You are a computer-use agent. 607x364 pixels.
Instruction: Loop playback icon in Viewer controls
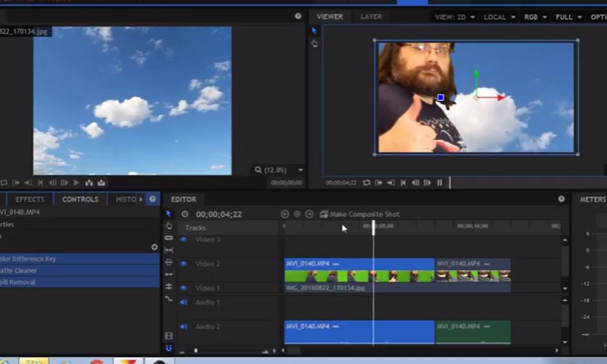click(367, 183)
